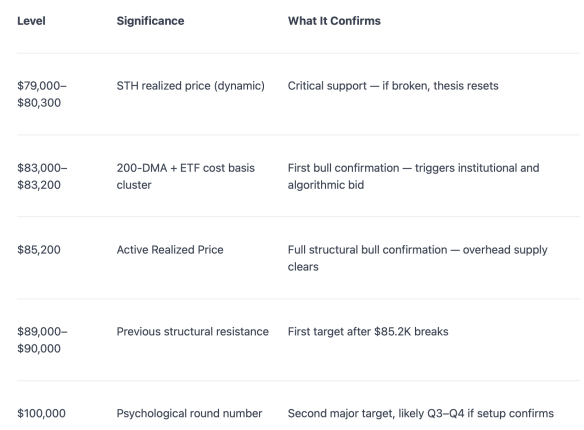
Task: Click First bull confirmation description
Action: (x=413, y=176)
